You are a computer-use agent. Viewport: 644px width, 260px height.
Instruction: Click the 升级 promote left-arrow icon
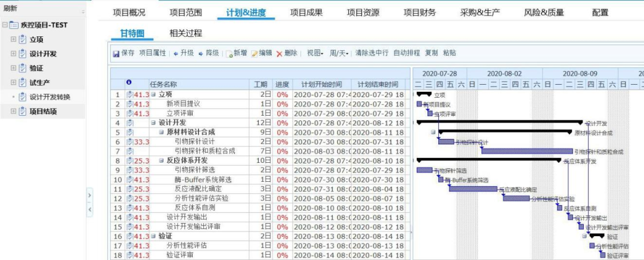pyautogui.click(x=176, y=53)
